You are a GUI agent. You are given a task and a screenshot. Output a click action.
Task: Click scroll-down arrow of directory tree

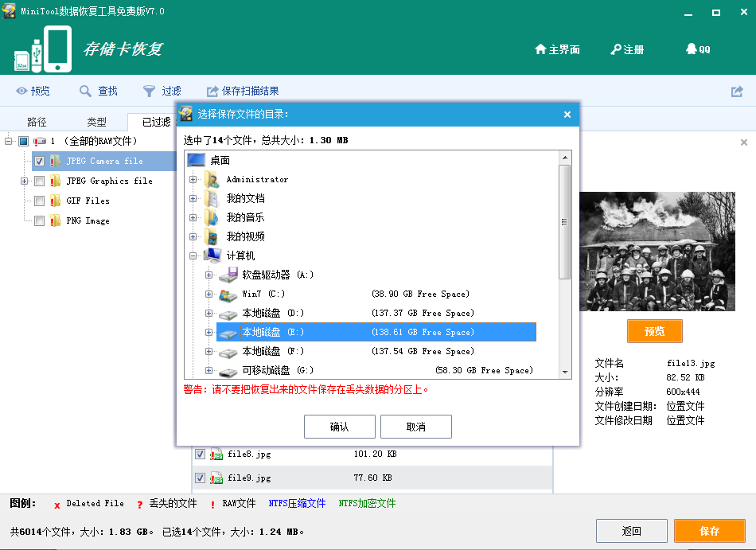(x=564, y=373)
